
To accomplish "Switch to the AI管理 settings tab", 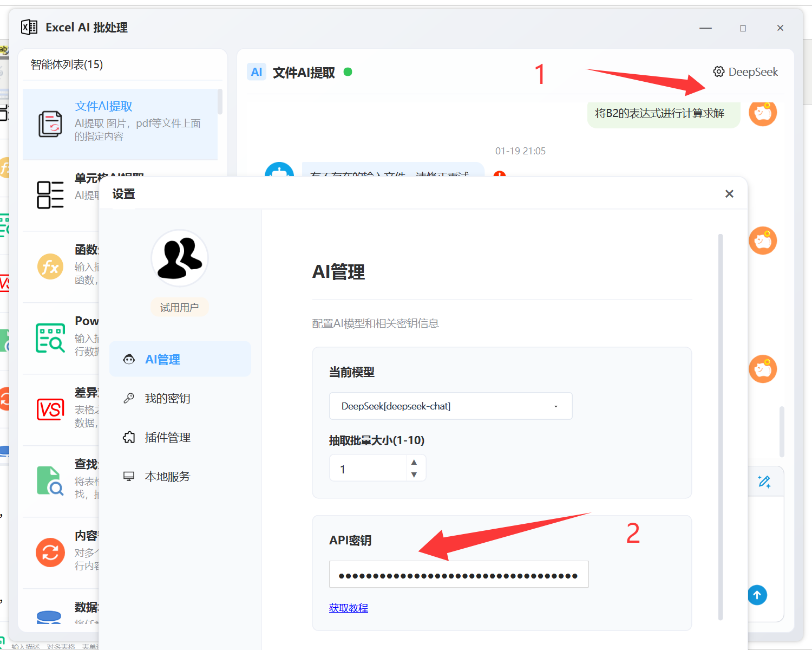I will [180, 359].
